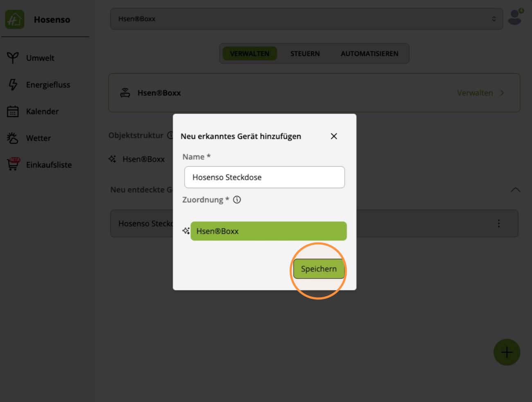Open the three-dot menu for Hosenso Steckdose
This screenshot has height=402, width=532.
tap(498, 223)
